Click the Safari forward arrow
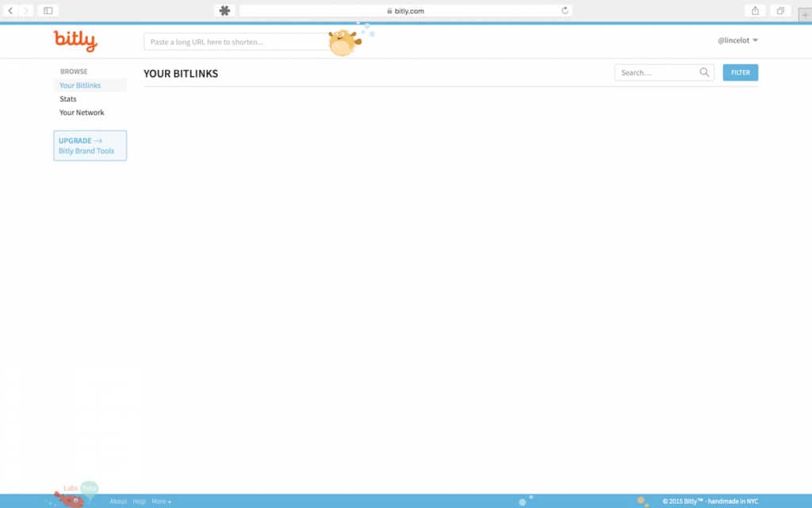Screen dimensions: 812x508 click(26, 10)
